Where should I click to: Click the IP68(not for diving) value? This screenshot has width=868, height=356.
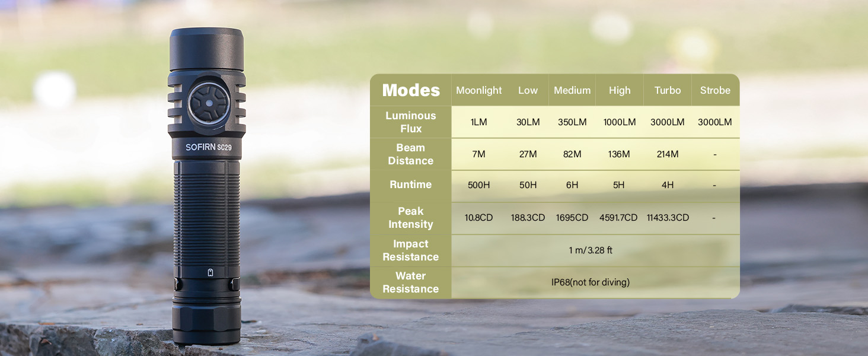tap(590, 282)
